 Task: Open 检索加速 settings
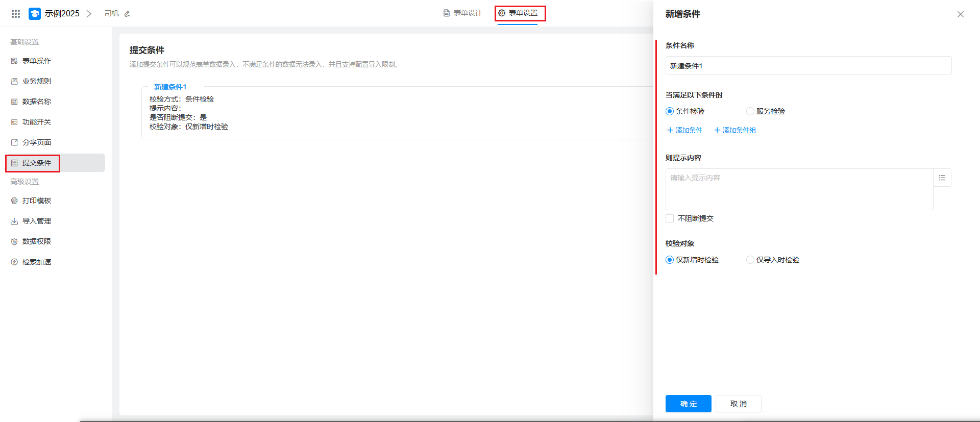pos(36,262)
